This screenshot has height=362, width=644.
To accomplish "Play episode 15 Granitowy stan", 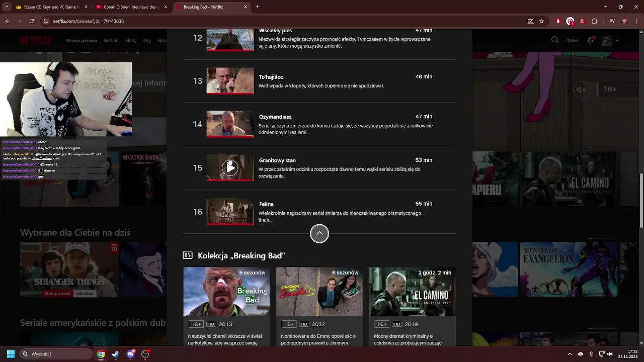I will [x=230, y=168].
